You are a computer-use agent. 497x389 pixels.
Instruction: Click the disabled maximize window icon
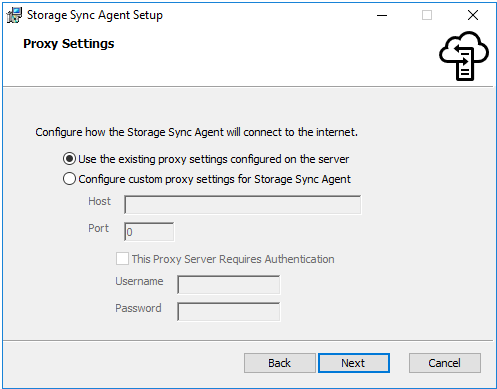coord(427,15)
